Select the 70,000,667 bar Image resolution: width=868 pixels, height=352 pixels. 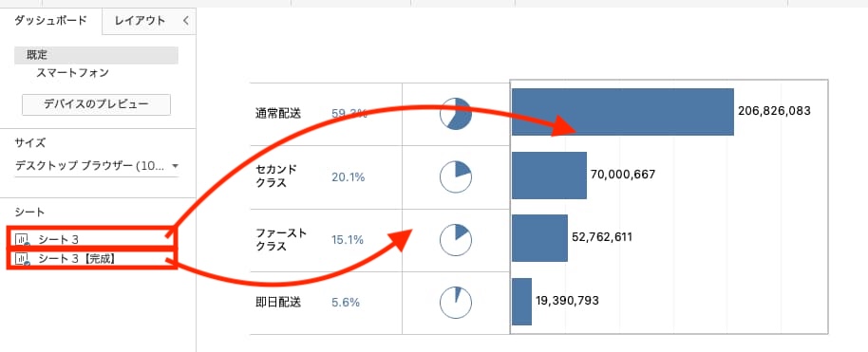[x=549, y=175]
